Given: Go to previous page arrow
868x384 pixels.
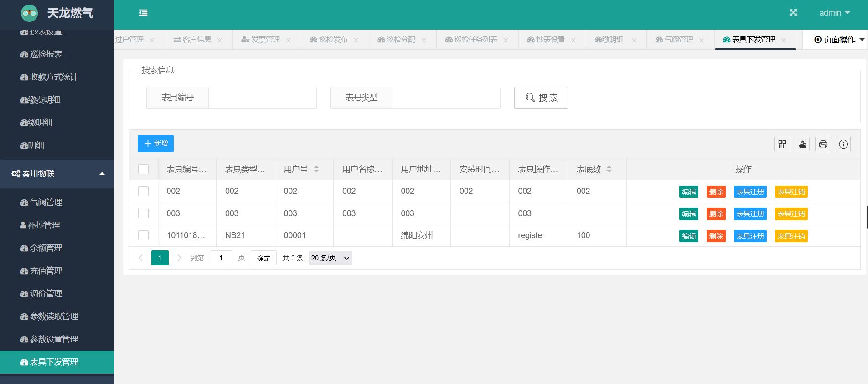Looking at the screenshot, I should (141, 258).
